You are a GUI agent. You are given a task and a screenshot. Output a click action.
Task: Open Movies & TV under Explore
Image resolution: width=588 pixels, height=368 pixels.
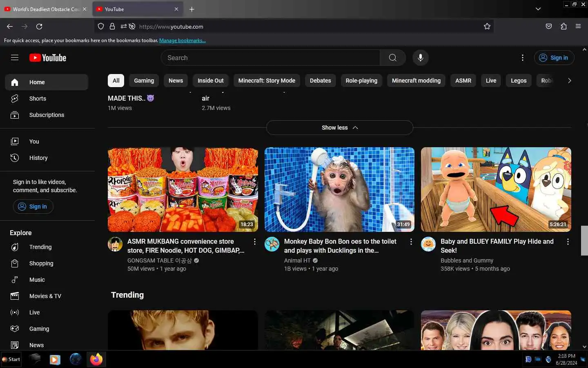47,296
